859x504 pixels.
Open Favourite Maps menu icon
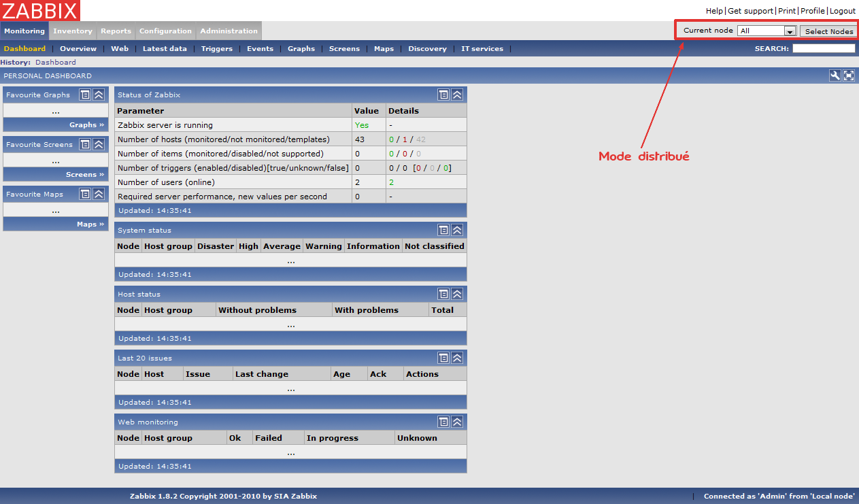click(x=85, y=195)
